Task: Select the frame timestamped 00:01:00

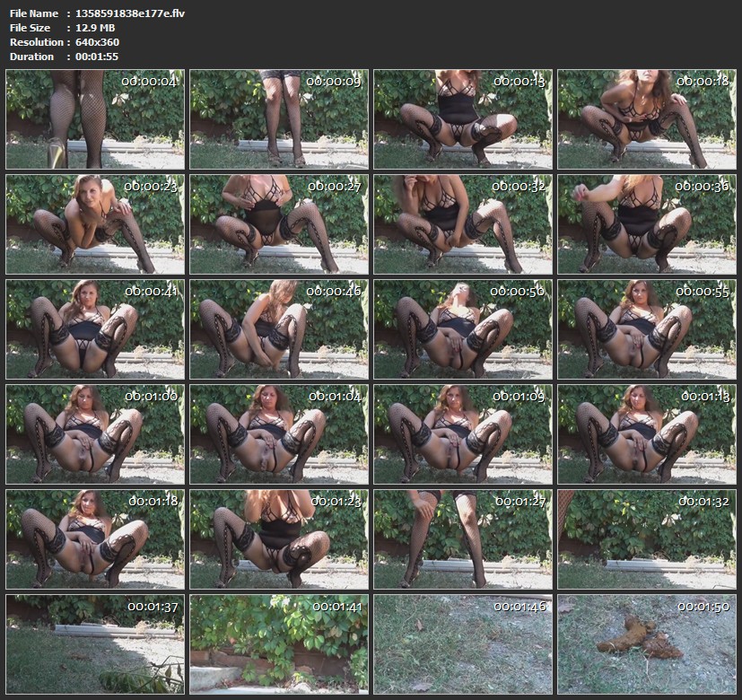Action: (94, 434)
